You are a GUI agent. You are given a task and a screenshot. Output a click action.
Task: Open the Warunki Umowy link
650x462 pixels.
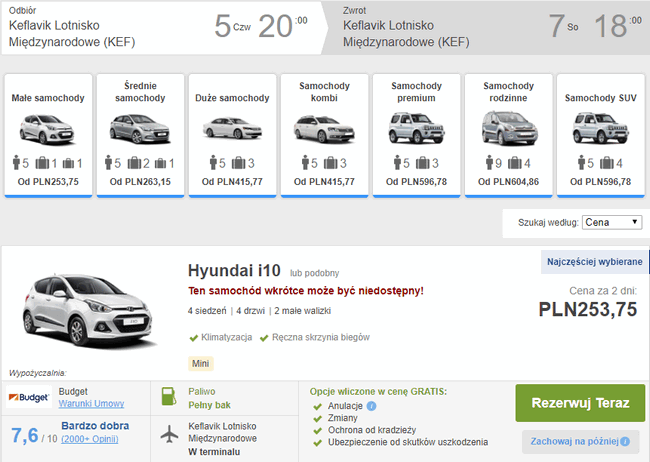91,404
